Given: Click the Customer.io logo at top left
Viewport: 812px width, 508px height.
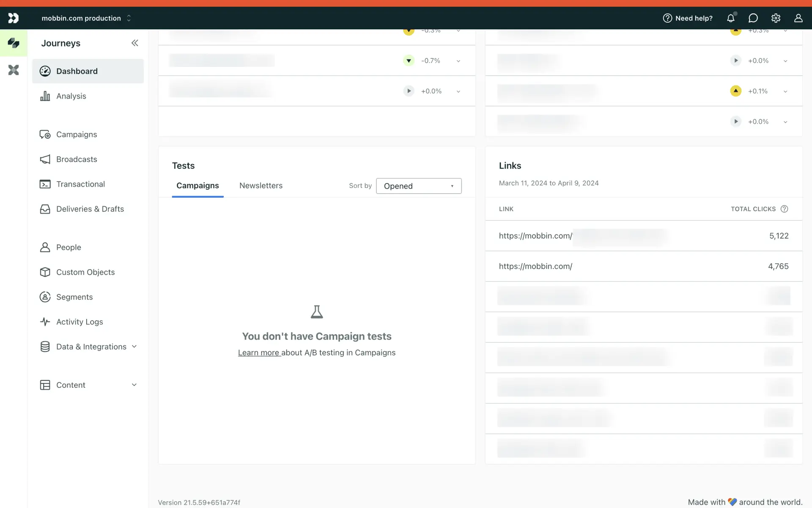Looking at the screenshot, I should [14, 18].
